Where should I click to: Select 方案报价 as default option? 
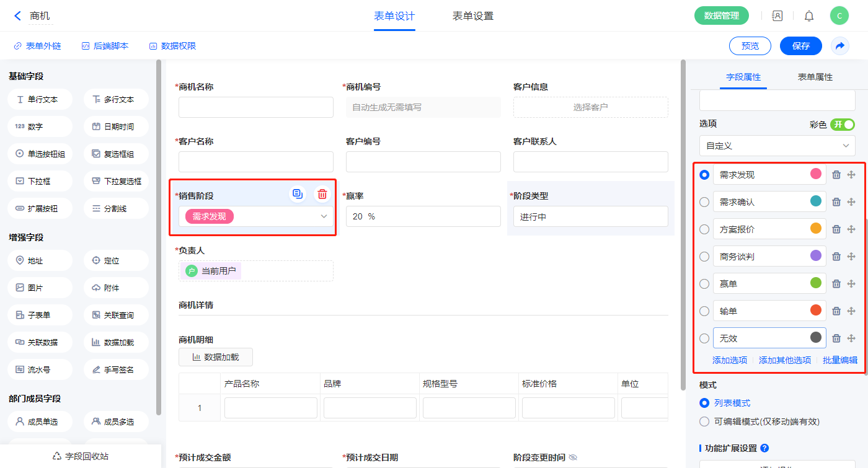[x=704, y=229]
